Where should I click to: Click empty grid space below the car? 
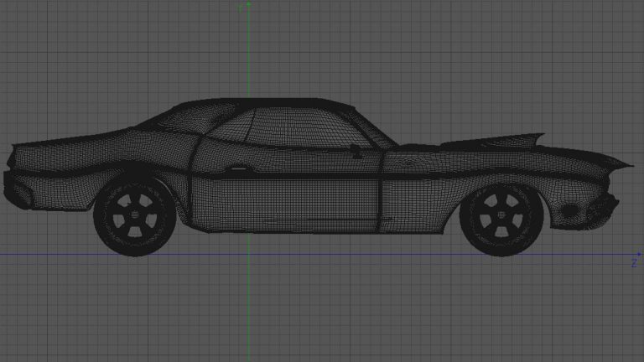(x=335, y=310)
